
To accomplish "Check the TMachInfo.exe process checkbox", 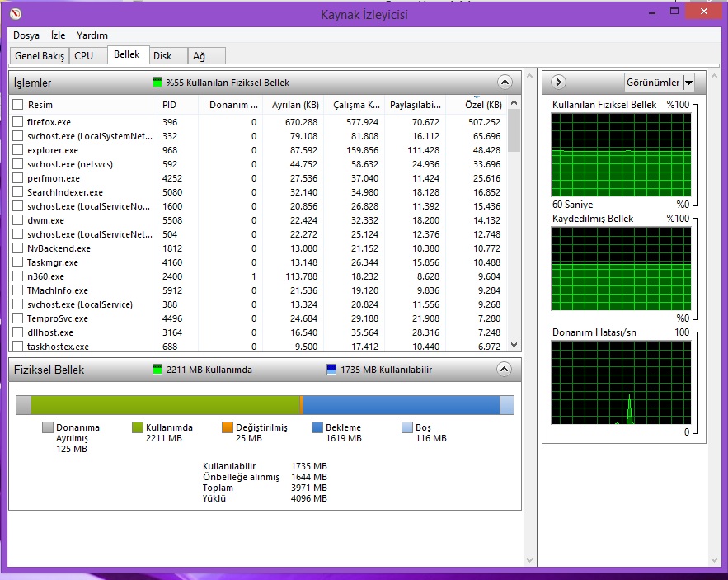I will [17, 290].
